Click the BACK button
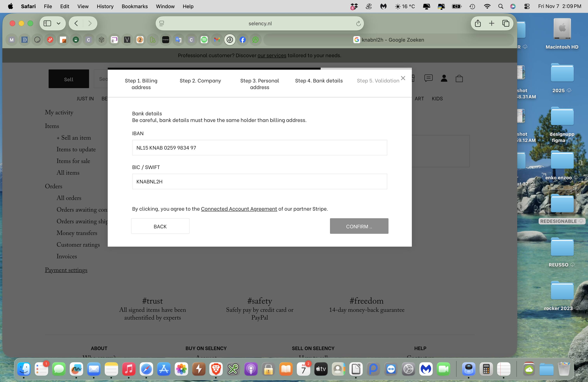 pos(160,226)
